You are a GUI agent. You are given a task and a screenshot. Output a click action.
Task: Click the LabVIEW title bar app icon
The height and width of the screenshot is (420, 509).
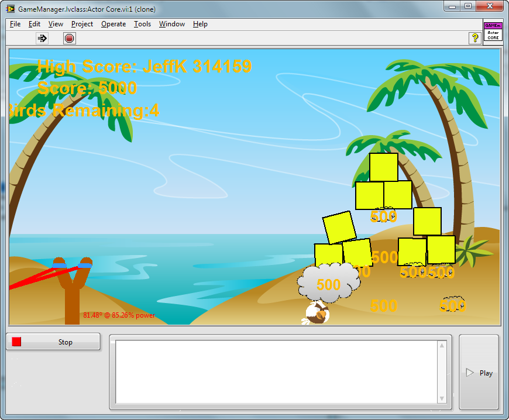[x=11, y=9]
